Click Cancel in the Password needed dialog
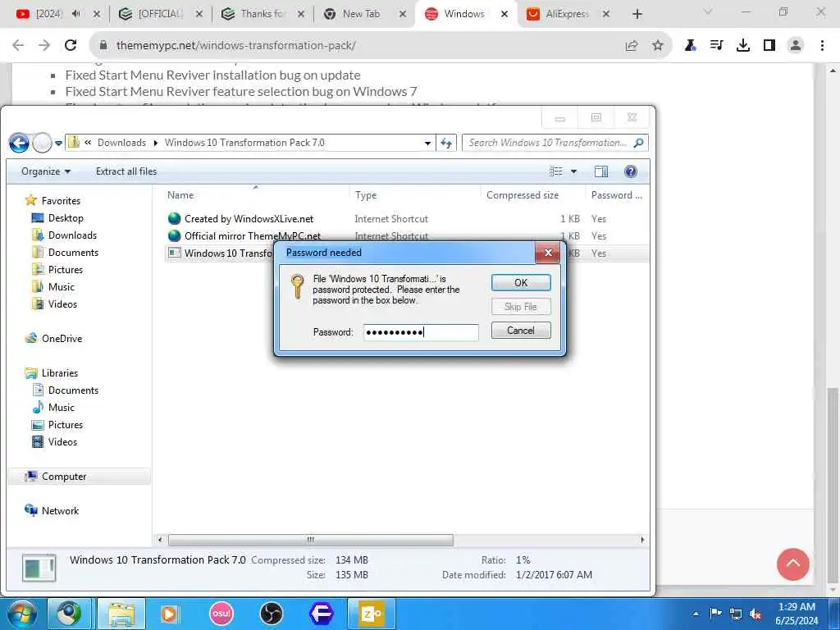The width and height of the screenshot is (840, 630). (x=521, y=331)
